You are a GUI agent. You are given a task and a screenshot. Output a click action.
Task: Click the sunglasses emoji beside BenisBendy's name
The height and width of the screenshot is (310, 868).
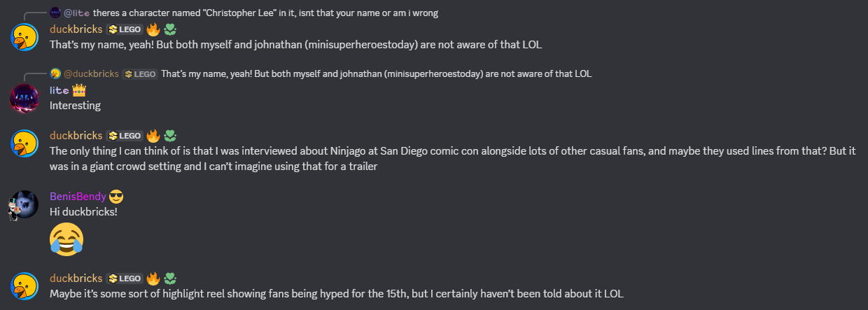(116, 197)
